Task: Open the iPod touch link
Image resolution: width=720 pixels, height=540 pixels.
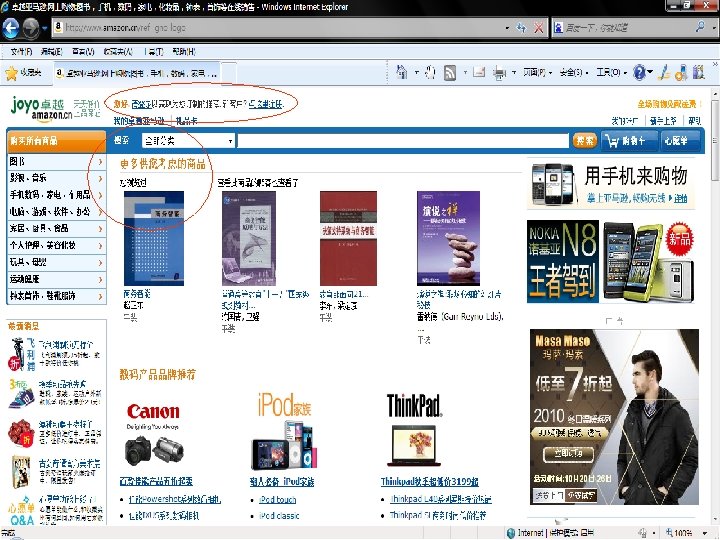Action: (x=278, y=500)
